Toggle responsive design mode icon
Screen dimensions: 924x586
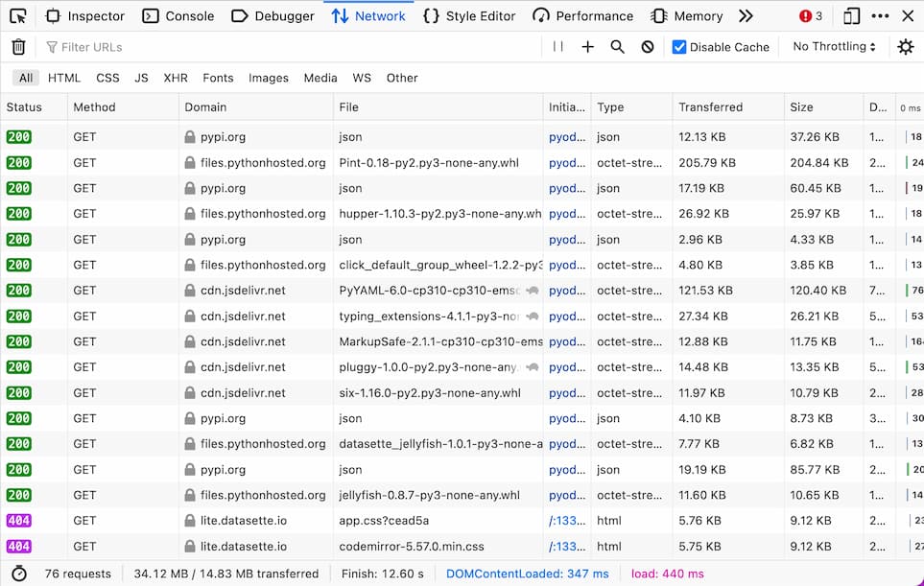click(x=851, y=16)
